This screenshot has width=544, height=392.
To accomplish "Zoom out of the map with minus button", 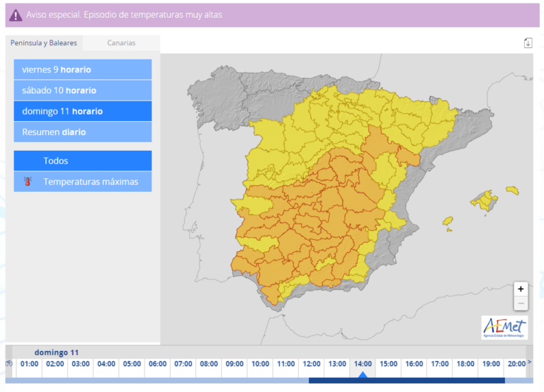I will (x=521, y=304).
